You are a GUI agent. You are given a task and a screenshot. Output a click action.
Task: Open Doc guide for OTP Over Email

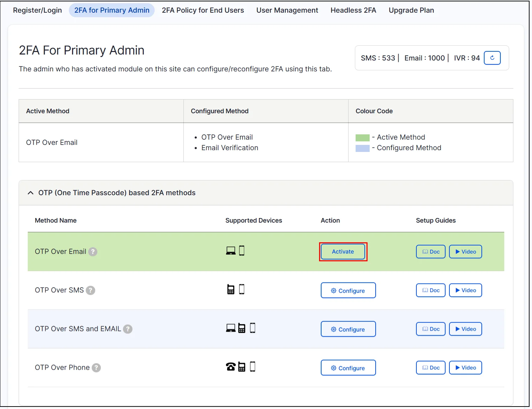[x=431, y=252]
